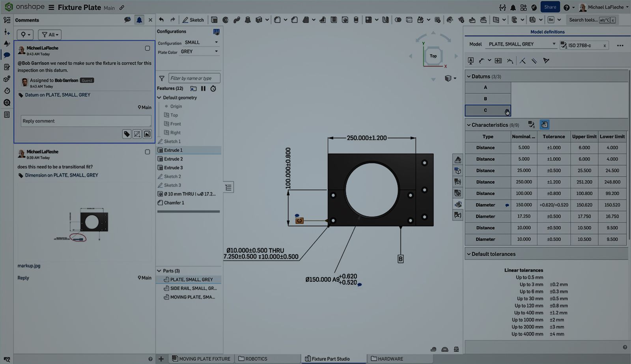
Task: Open the Comments panel notification bell
Action: point(139,20)
